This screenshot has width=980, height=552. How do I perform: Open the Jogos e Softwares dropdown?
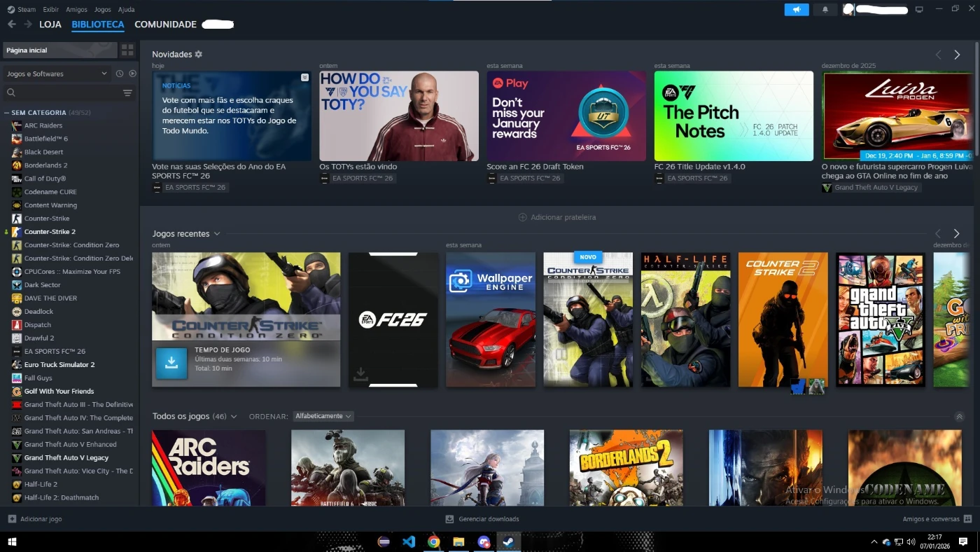(x=56, y=74)
